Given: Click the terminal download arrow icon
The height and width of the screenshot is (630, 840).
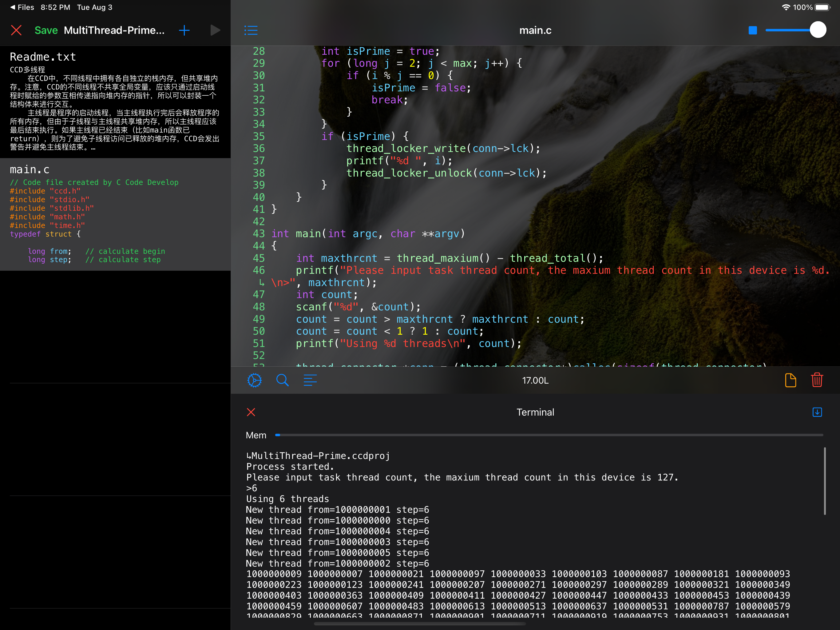Looking at the screenshot, I should pos(817,412).
